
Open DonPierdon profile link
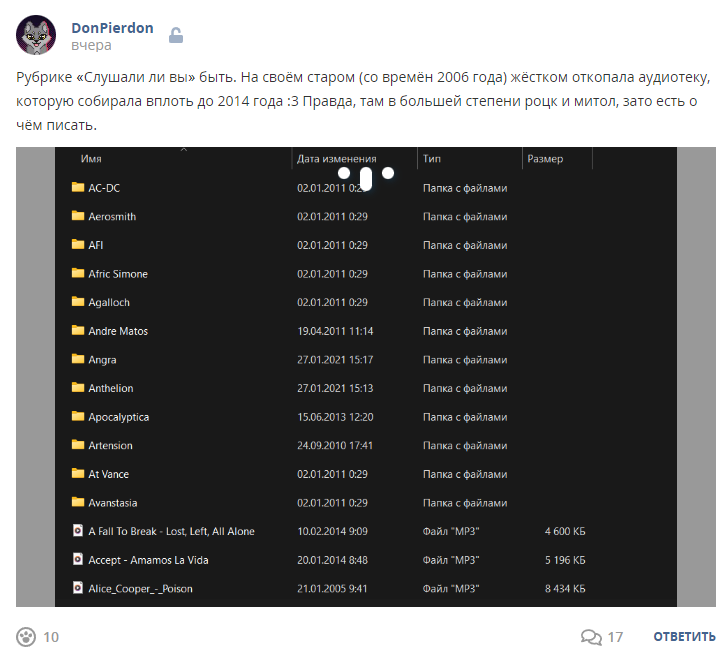coord(112,28)
